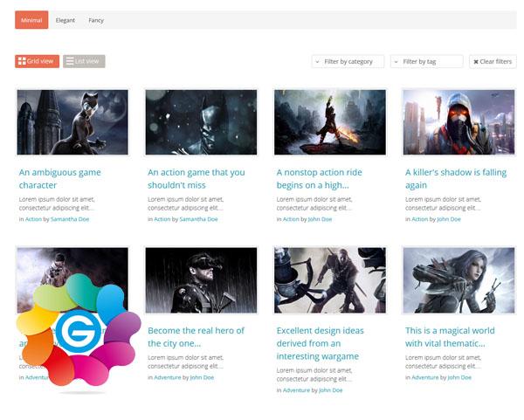This screenshot has height=420, width=524.
Task: Click John Doe under magical world post
Action: [x=459, y=377]
